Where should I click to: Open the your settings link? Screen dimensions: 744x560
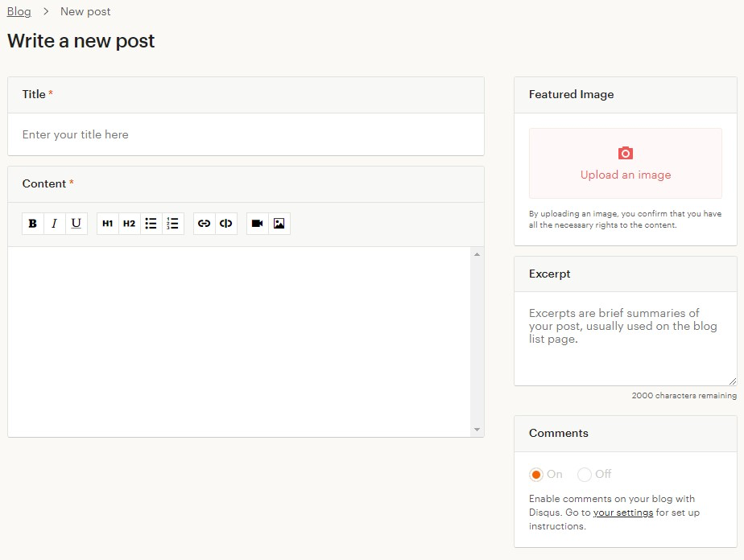[622, 513]
